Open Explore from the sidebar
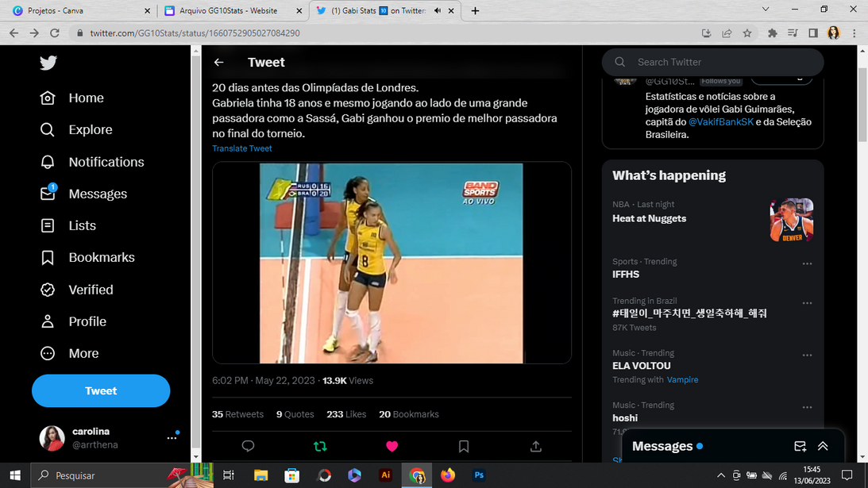The width and height of the screenshot is (868, 488). click(76, 129)
